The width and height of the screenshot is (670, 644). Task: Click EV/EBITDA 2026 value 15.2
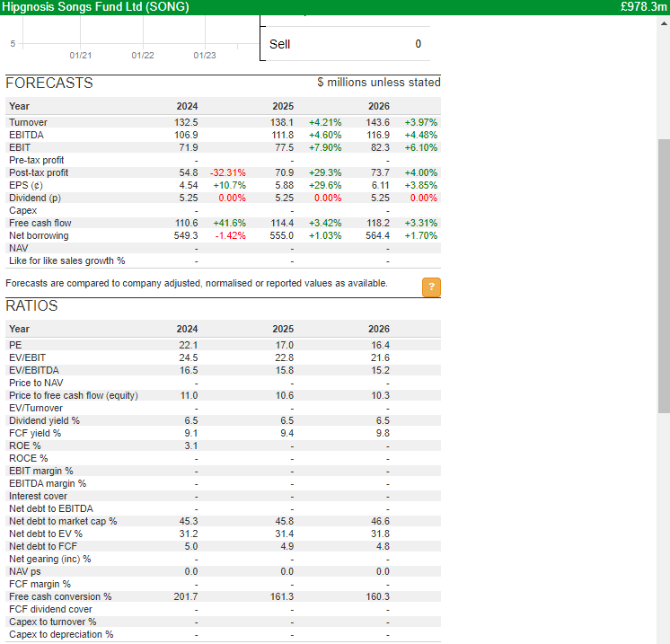point(380,371)
